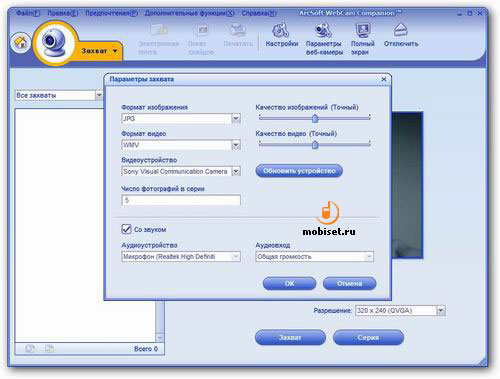Open the Файл menu
Viewport: 500px width, 379px height.
(28, 13)
